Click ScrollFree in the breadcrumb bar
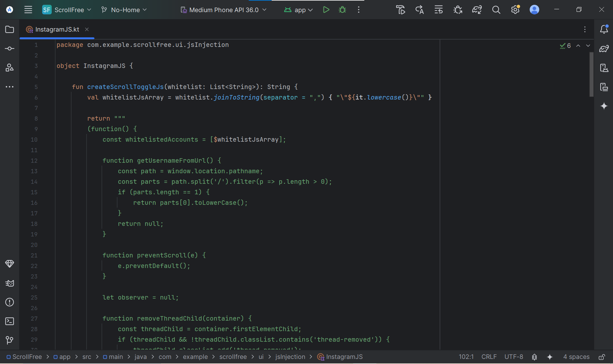 click(24, 357)
